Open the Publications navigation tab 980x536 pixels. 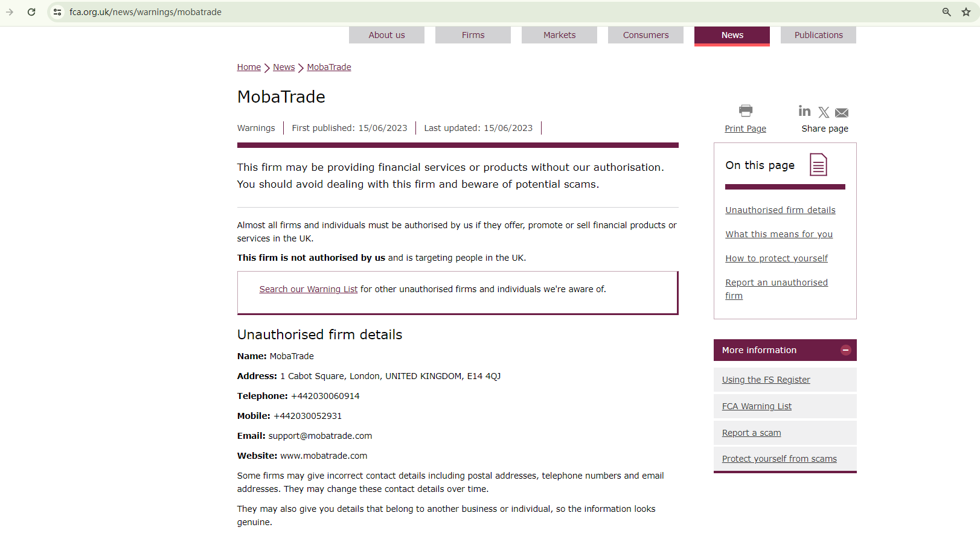[x=818, y=35]
